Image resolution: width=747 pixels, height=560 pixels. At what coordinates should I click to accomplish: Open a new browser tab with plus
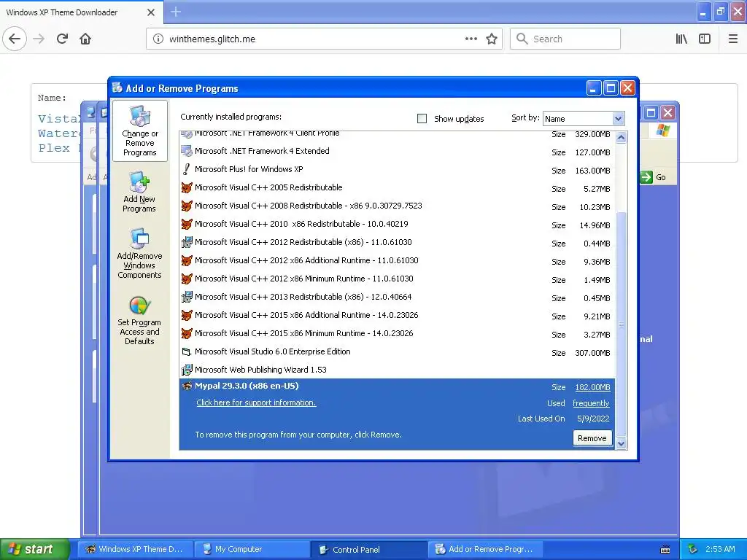click(x=176, y=12)
